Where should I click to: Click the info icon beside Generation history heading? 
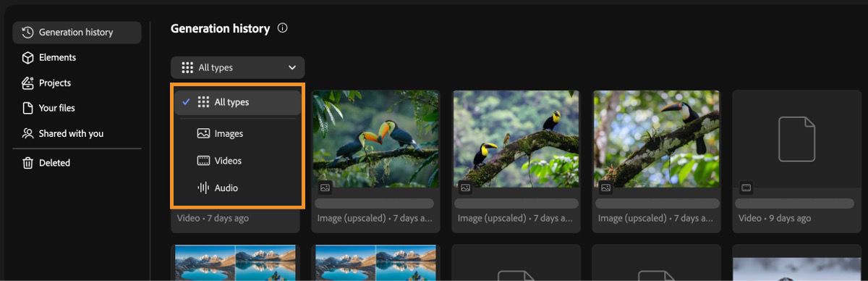point(283,28)
